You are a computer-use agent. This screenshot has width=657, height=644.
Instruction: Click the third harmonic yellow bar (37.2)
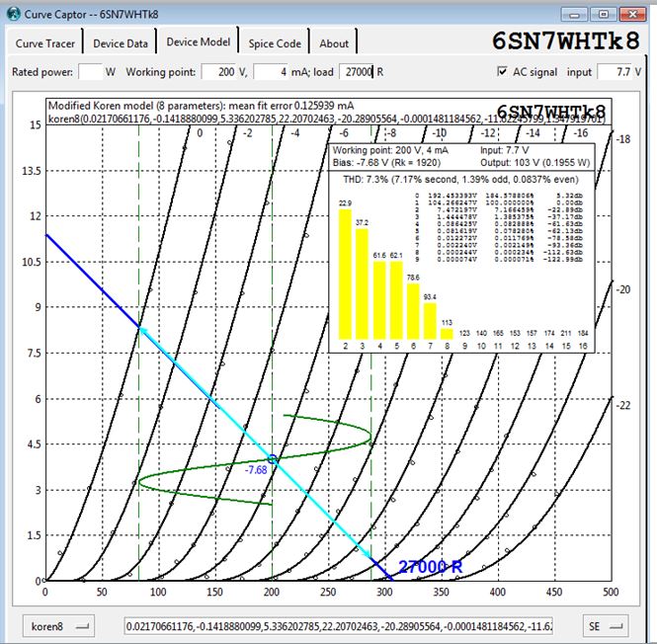pyautogui.click(x=362, y=283)
